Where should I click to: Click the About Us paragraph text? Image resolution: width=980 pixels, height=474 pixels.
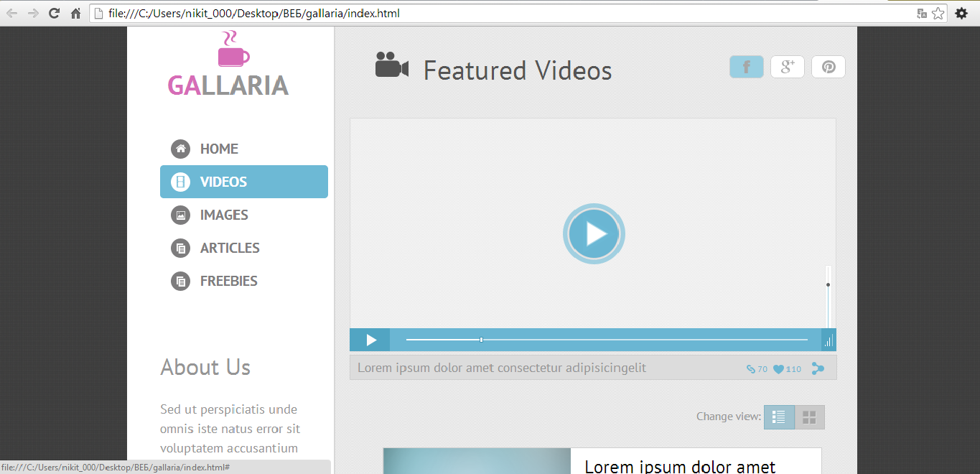pos(230,429)
